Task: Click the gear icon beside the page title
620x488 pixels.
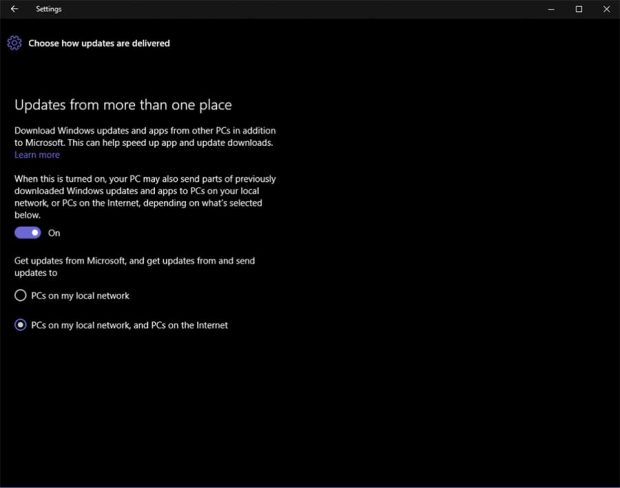Action: [14, 43]
